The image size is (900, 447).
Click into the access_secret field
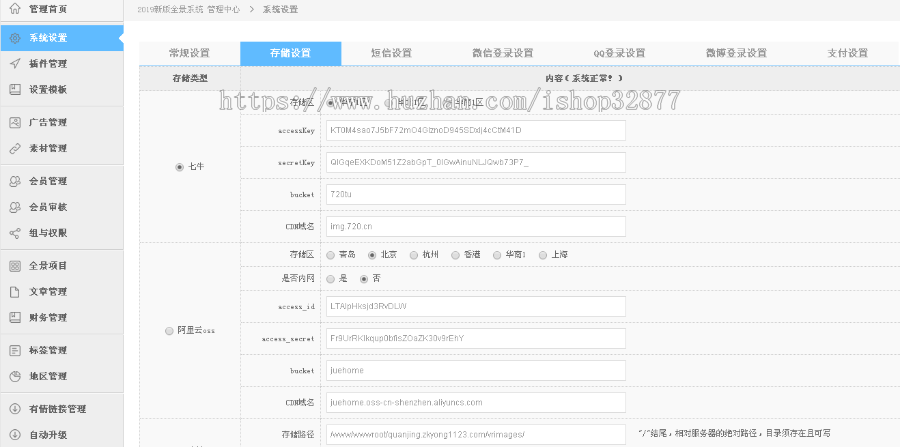coord(476,339)
